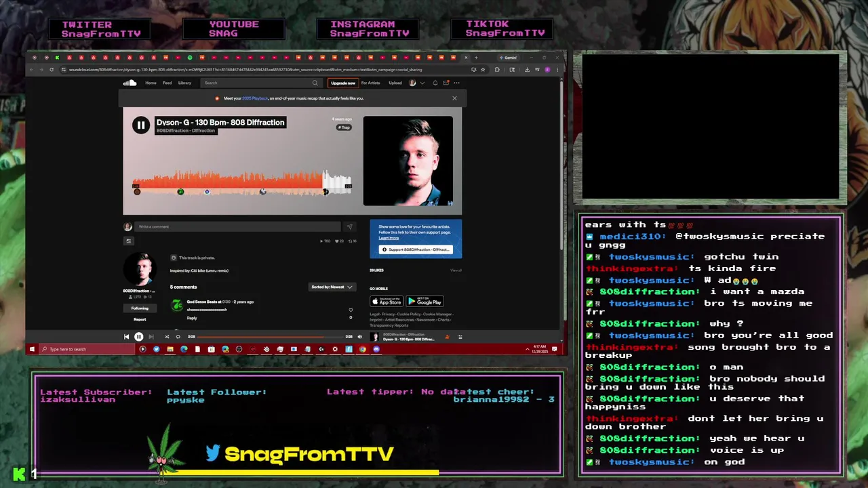
Task: Focus the Write a comment field
Action: coord(237,226)
